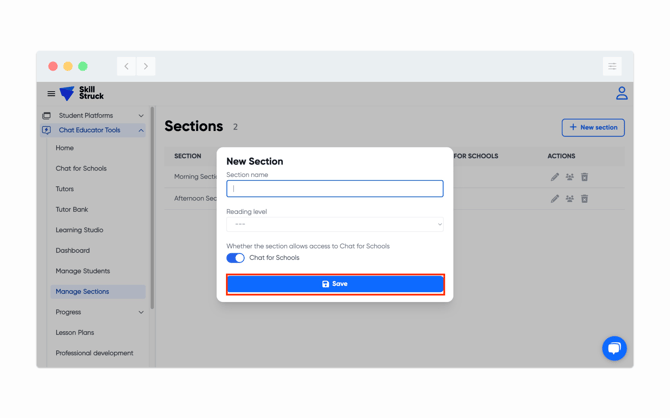670x418 pixels.
Task: Open the Reading level dropdown
Action: tap(335, 225)
